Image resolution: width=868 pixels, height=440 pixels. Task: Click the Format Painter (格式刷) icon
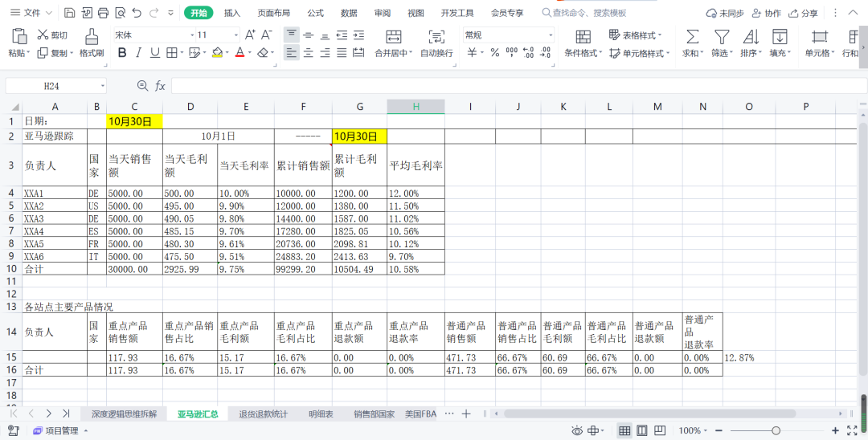click(x=92, y=36)
